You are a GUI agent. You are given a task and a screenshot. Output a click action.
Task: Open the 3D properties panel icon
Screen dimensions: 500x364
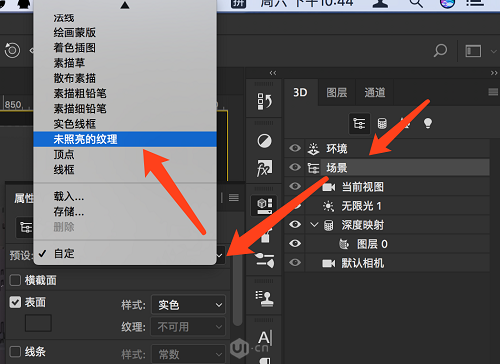tap(264, 206)
